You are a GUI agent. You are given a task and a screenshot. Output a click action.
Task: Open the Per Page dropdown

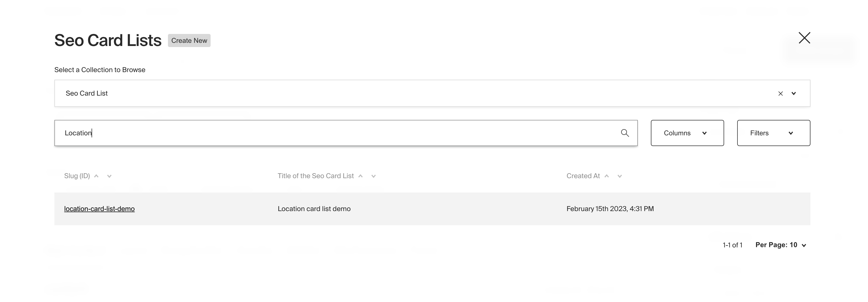point(782,245)
